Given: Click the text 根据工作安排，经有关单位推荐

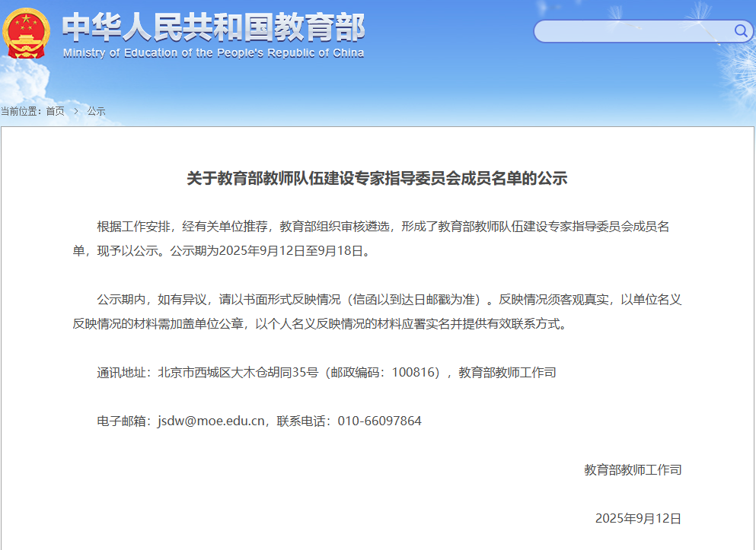Looking at the screenshot, I should (x=182, y=227).
